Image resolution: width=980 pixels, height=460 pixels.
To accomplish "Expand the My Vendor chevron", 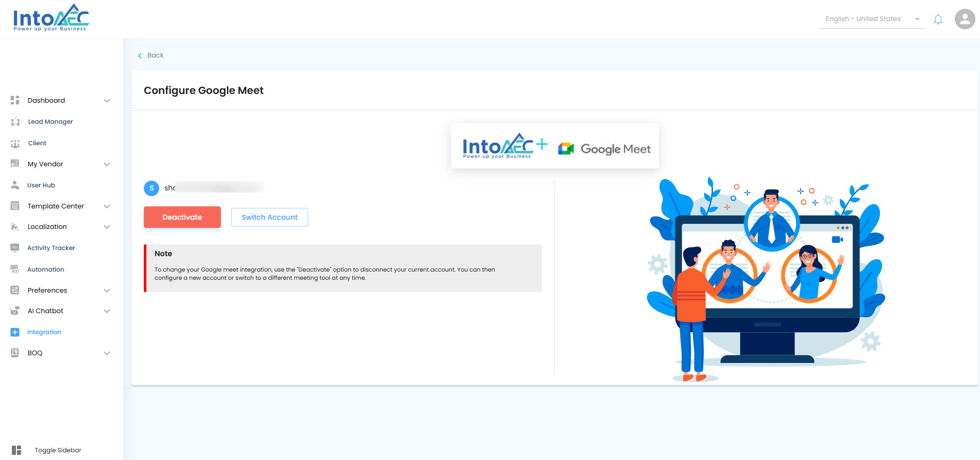I will click(x=107, y=164).
